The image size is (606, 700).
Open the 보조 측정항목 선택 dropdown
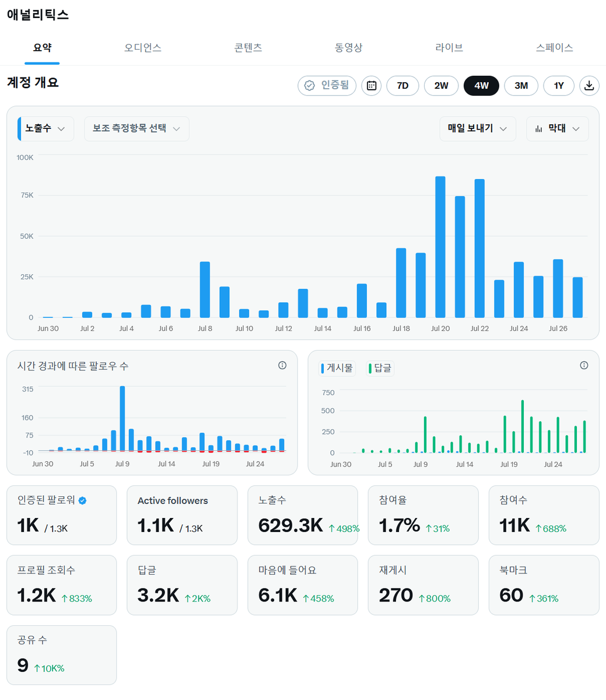tap(136, 128)
